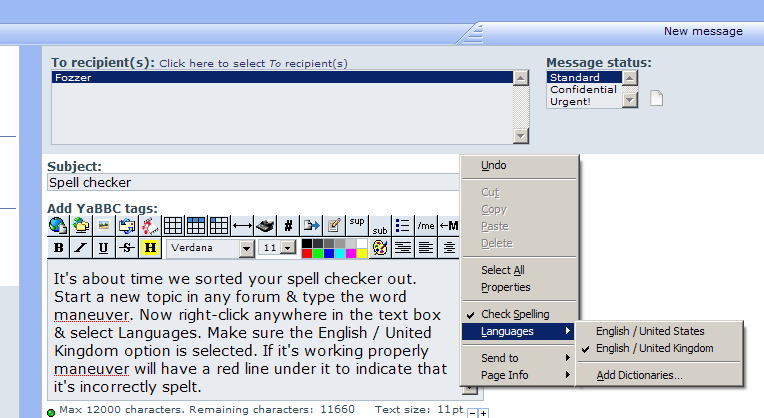The image size is (764, 418).
Task: Select Confidential message status
Action: tap(585, 90)
